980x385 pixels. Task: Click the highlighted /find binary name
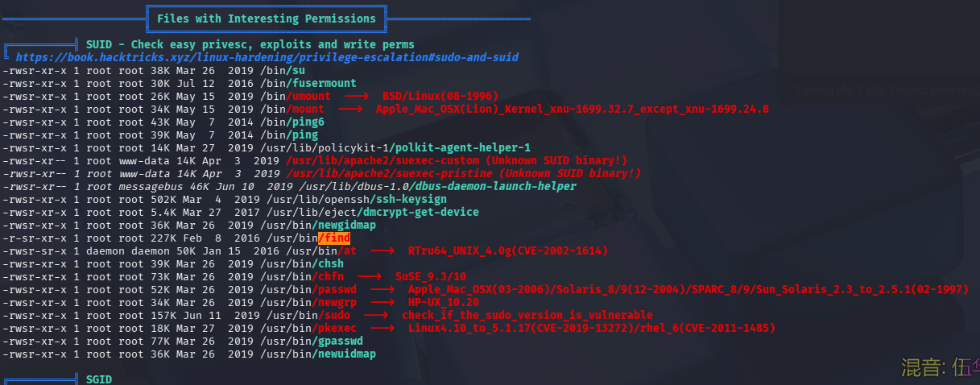tap(333, 238)
